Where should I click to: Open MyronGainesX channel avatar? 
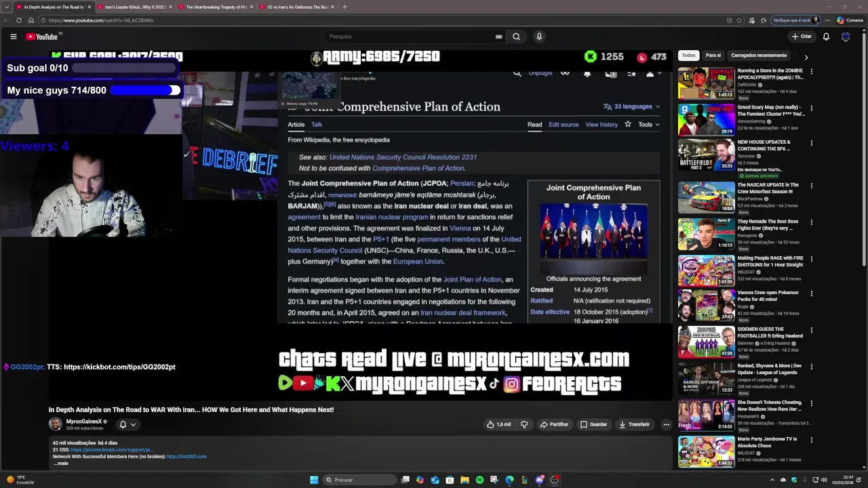pyautogui.click(x=55, y=424)
